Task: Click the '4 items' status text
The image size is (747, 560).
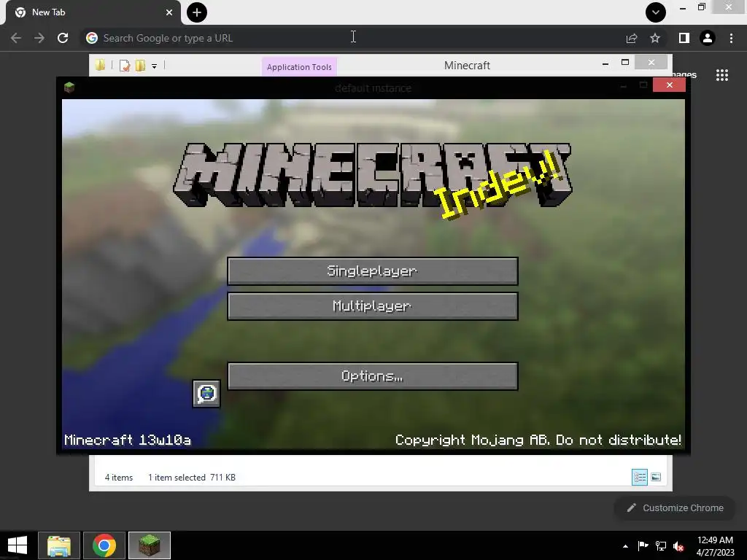Action: (x=119, y=477)
